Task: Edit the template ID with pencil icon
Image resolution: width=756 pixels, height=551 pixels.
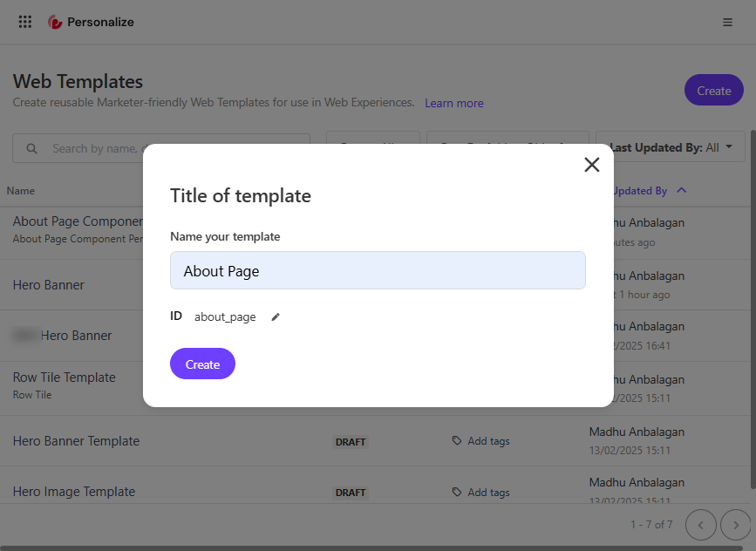Action: 276,317
